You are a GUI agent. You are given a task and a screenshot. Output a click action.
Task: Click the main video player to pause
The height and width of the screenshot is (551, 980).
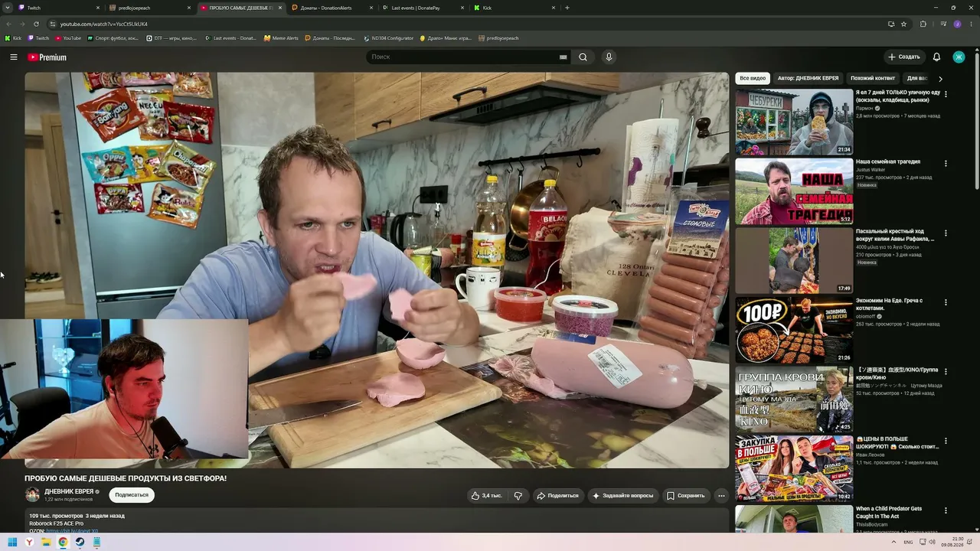point(377,270)
